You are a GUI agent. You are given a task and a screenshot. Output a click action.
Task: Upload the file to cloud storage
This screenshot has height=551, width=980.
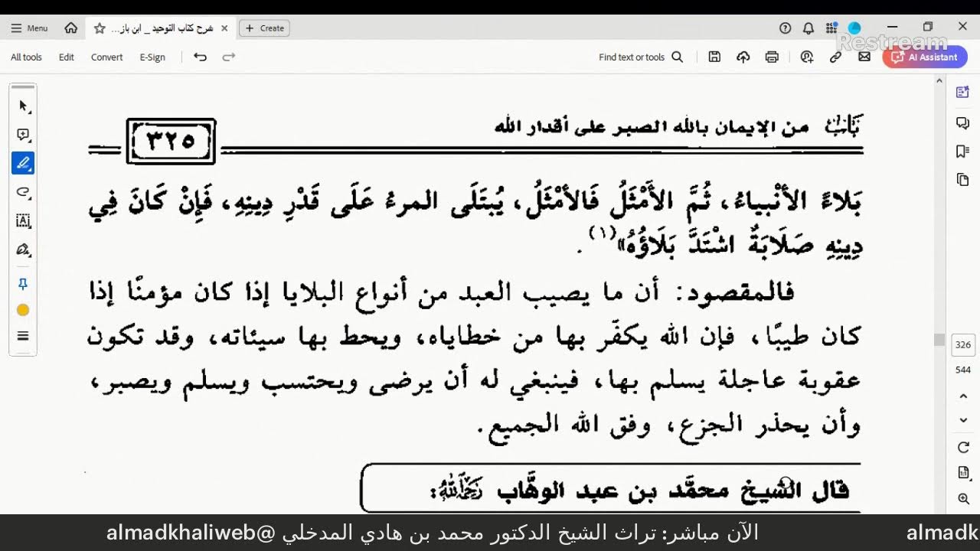743,57
